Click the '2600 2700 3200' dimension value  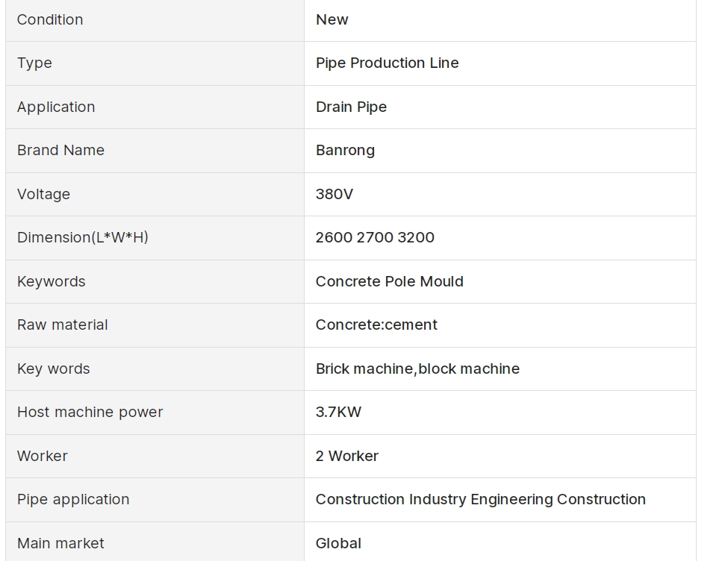coord(375,238)
